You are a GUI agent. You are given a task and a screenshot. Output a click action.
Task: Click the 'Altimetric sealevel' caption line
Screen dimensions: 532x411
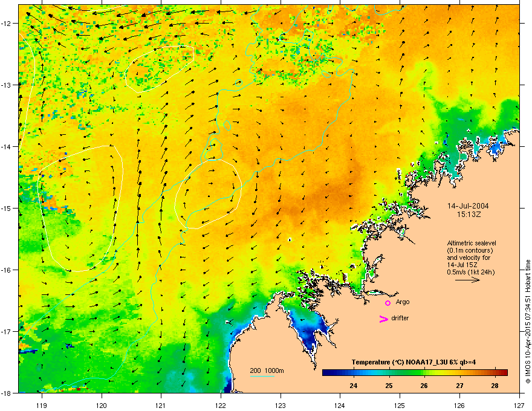pyautogui.click(x=472, y=243)
